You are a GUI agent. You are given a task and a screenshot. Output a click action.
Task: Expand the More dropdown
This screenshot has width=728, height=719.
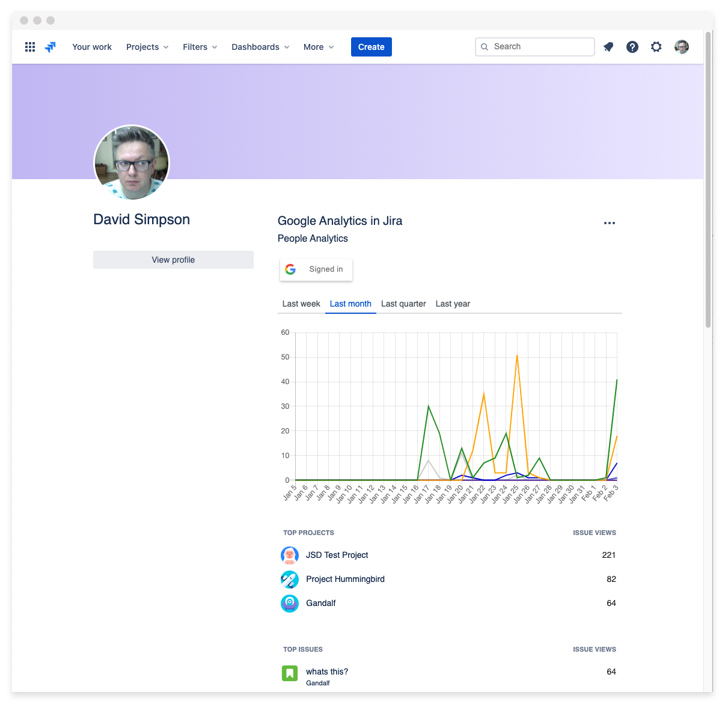(319, 47)
